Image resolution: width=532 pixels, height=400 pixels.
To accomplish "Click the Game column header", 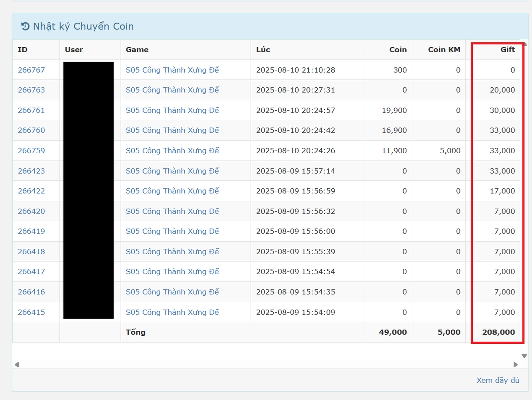I will coord(137,50).
